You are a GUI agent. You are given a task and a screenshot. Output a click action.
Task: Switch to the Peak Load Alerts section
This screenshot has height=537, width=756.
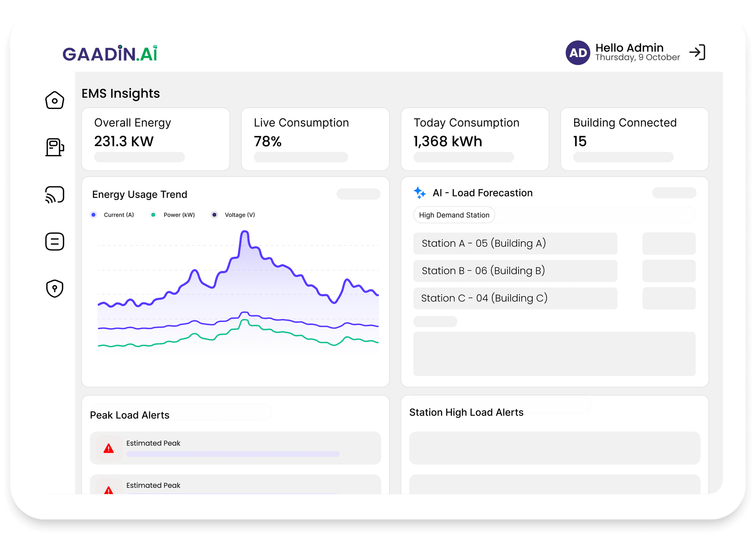(130, 415)
